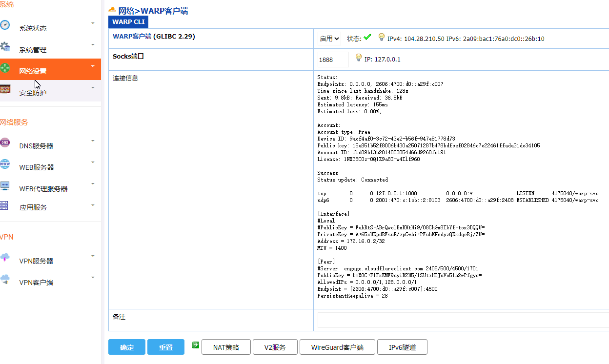Open the 启用 dropdown for WARP client
Screen dimensions: 609x364
pyautogui.click(x=329, y=39)
